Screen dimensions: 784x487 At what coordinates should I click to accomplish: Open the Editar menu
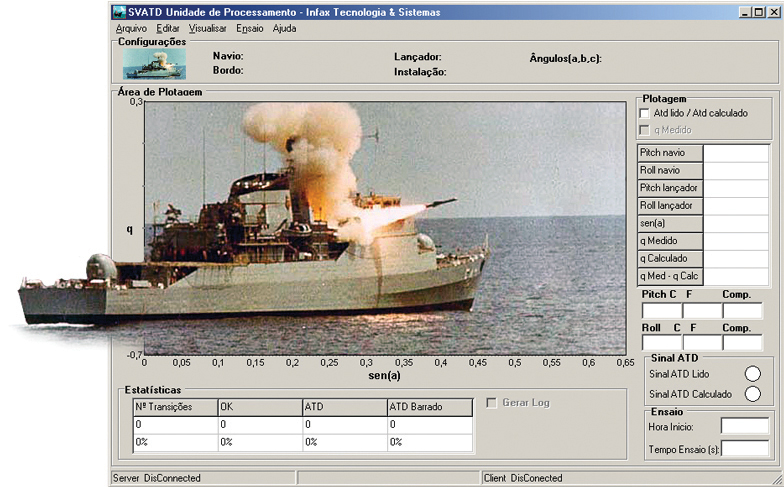click(x=168, y=29)
